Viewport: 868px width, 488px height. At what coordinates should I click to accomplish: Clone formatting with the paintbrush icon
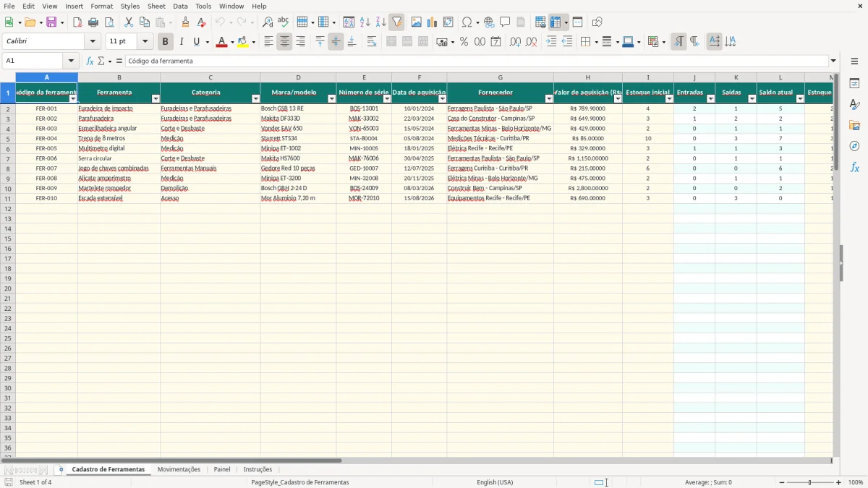pyautogui.click(x=186, y=22)
